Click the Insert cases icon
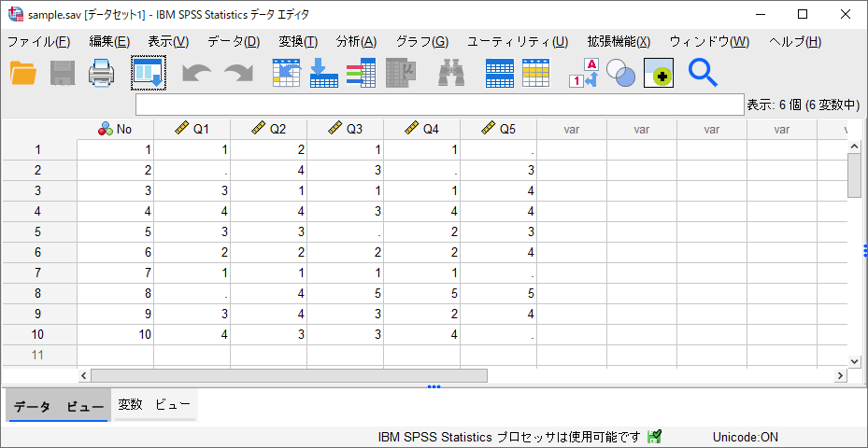The image size is (868, 448). point(499,73)
